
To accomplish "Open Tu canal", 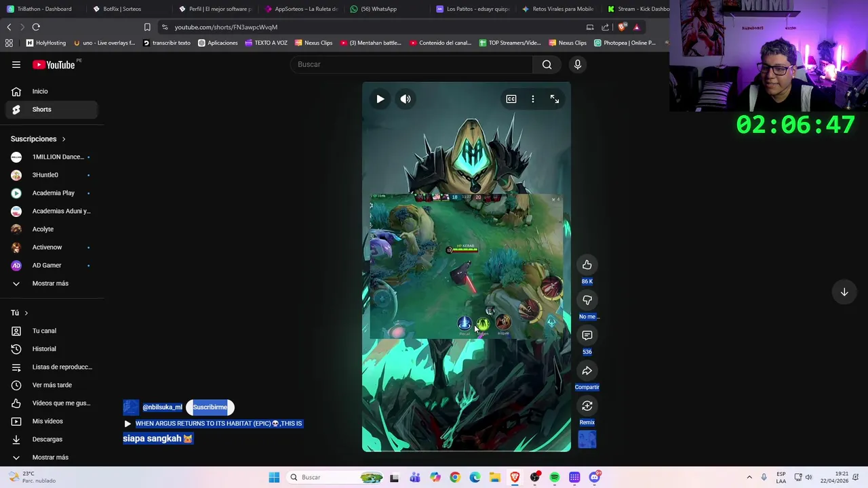I will (52, 331).
